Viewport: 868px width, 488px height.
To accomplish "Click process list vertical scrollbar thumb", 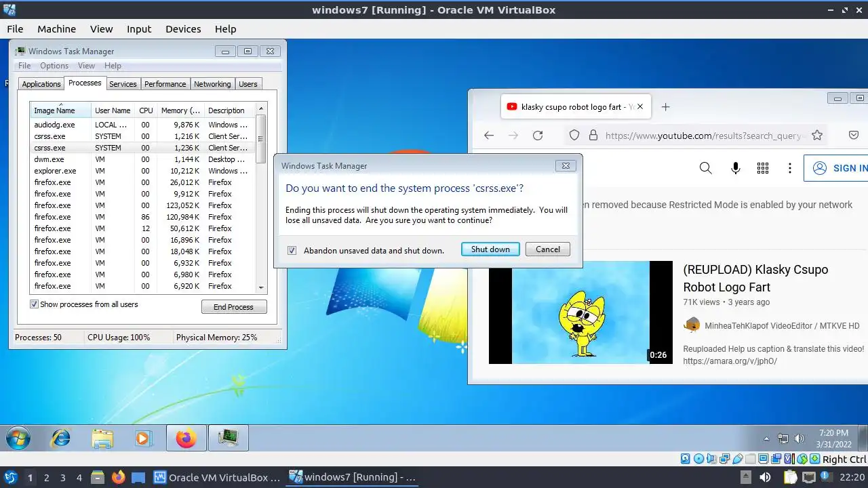I will tap(260, 139).
